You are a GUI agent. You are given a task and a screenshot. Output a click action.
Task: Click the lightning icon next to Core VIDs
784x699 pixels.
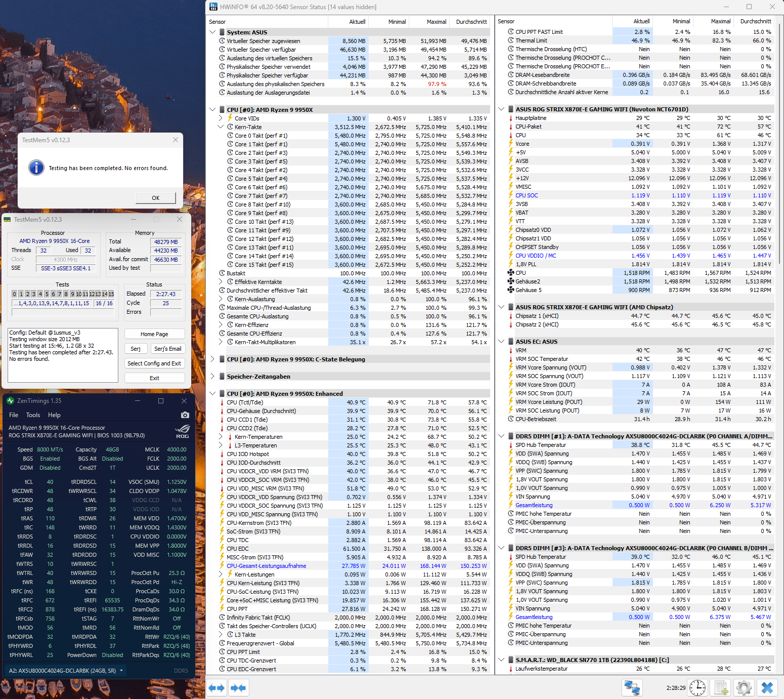(230, 118)
